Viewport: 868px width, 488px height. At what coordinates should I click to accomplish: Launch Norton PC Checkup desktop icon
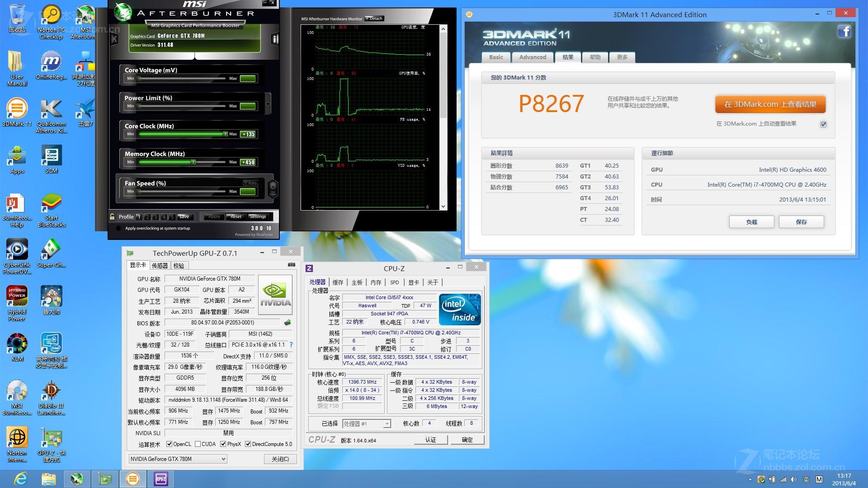(51, 22)
